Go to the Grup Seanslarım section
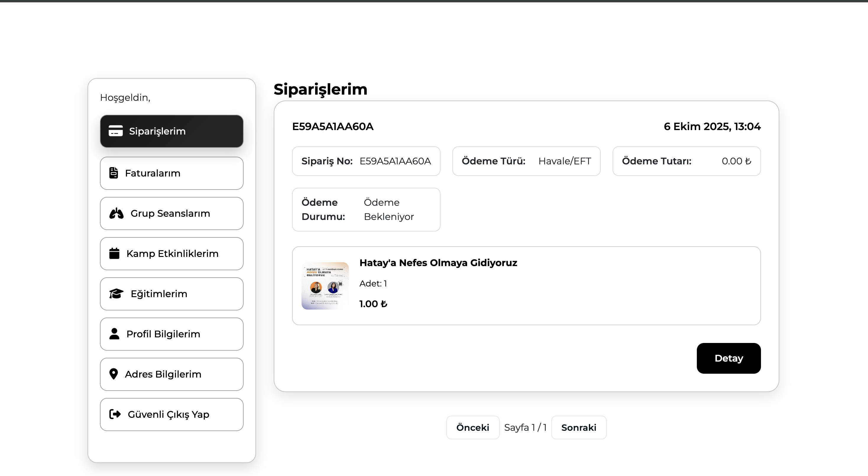 pyautogui.click(x=171, y=213)
